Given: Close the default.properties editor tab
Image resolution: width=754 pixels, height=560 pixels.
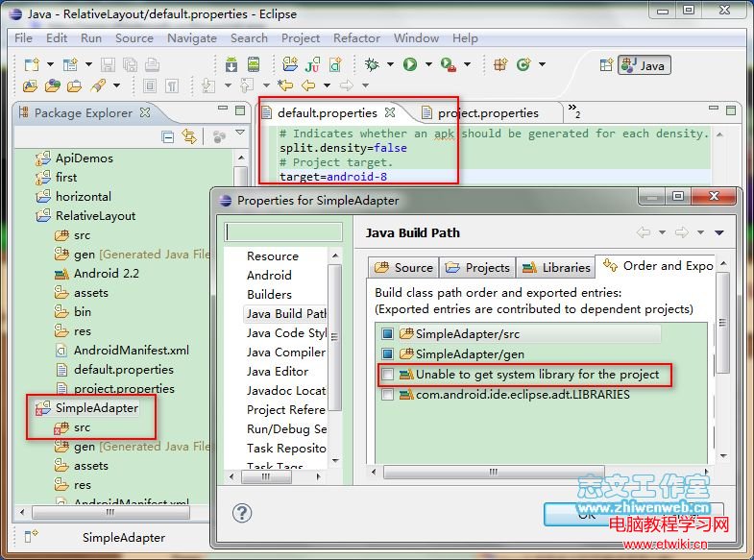Looking at the screenshot, I should [x=390, y=112].
